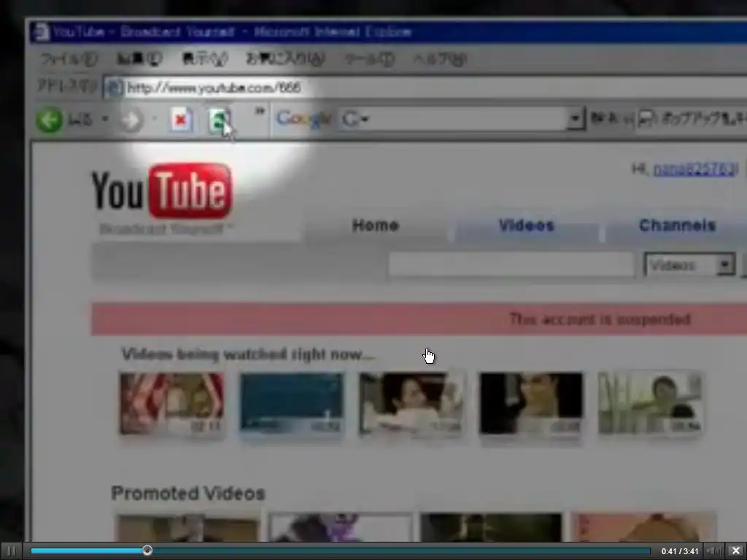Open the third menu bar item (View)
The image size is (747, 560).
coord(205,58)
